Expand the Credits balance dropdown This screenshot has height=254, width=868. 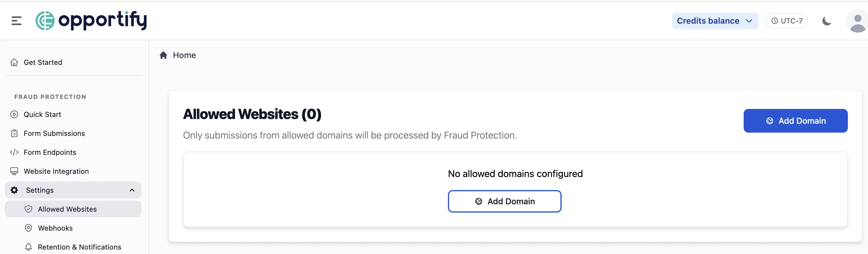click(714, 21)
